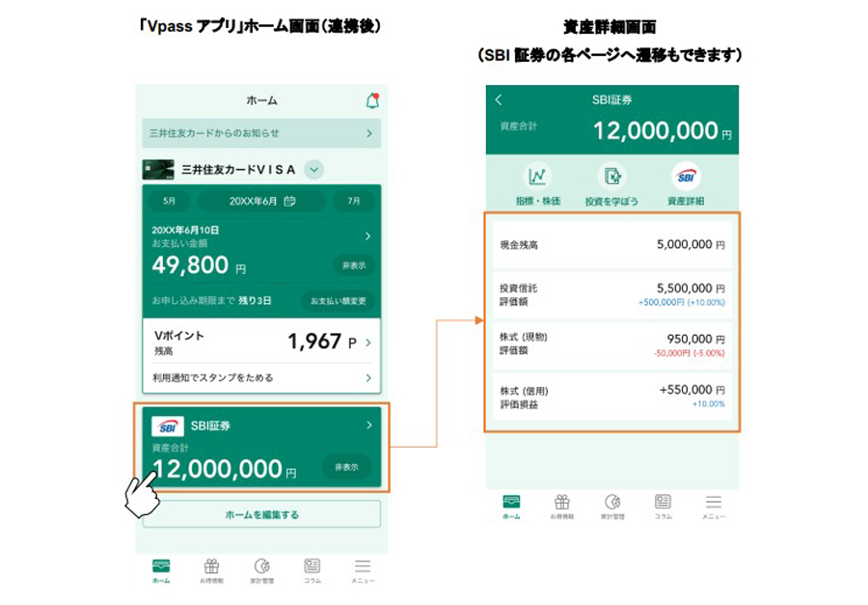Click the +500,000円 (+10.00%) gain text
Screen dimensions: 868x605
point(682,303)
